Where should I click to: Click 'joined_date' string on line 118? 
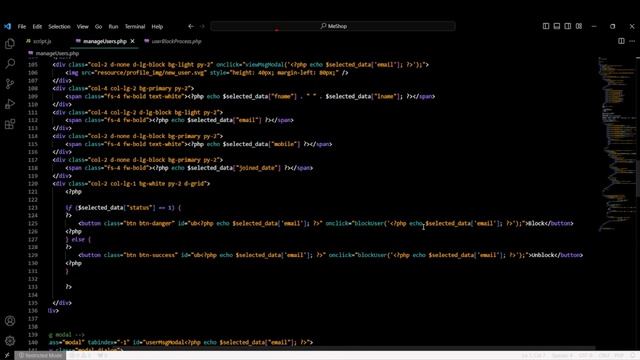click(x=258, y=168)
